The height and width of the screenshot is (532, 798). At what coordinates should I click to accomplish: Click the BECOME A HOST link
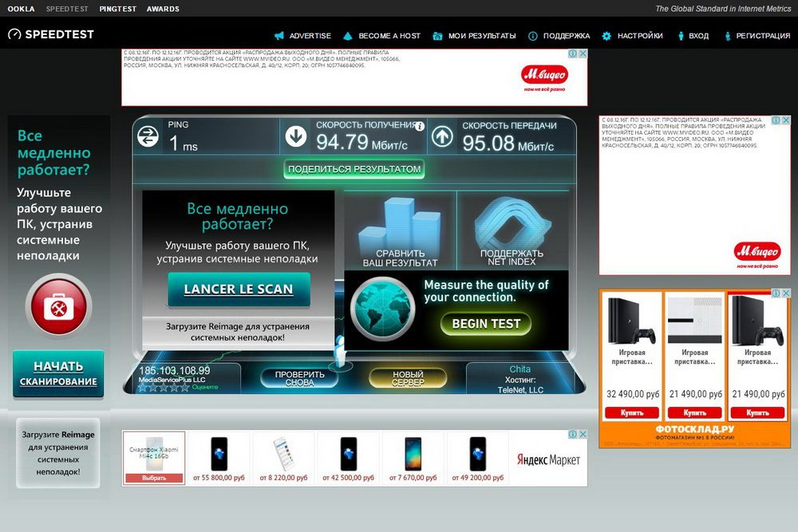(x=389, y=36)
